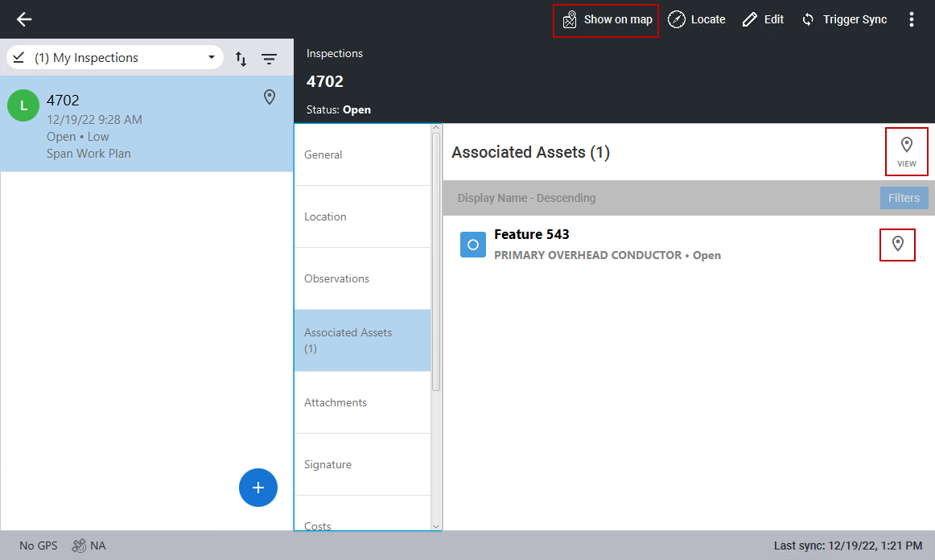
Task: Go to the Attachments tab
Action: click(x=362, y=402)
